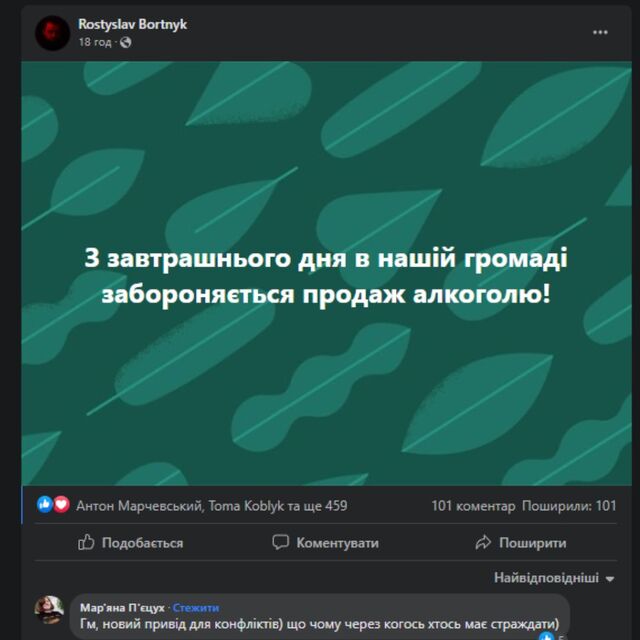Image resolution: width=640 pixels, height=640 pixels.
Task: Expand the Найвідповідніші comment sort dropdown
Action: [554, 578]
